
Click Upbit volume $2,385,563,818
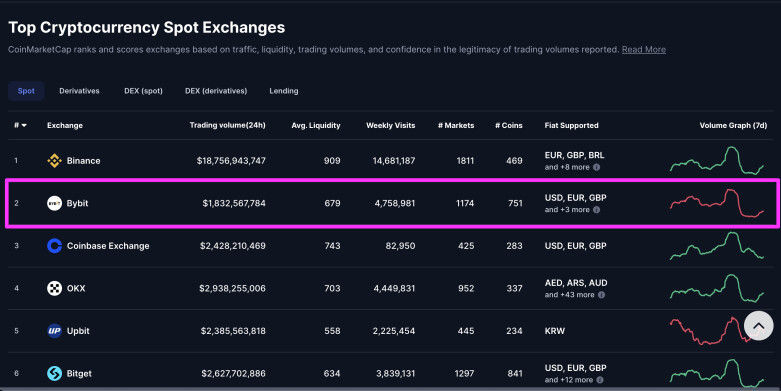[233, 331]
